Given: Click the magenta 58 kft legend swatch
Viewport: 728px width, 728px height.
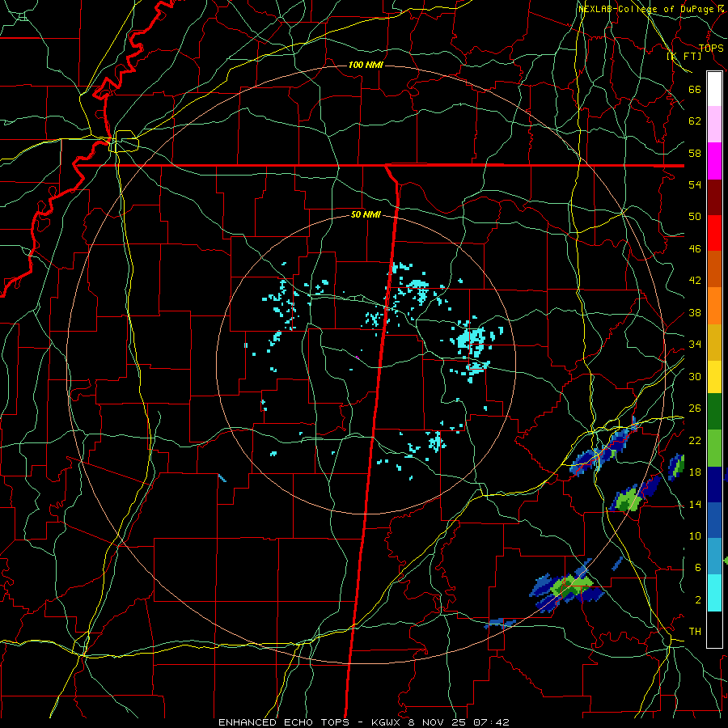Looking at the screenshot, I should click(714, 161).
